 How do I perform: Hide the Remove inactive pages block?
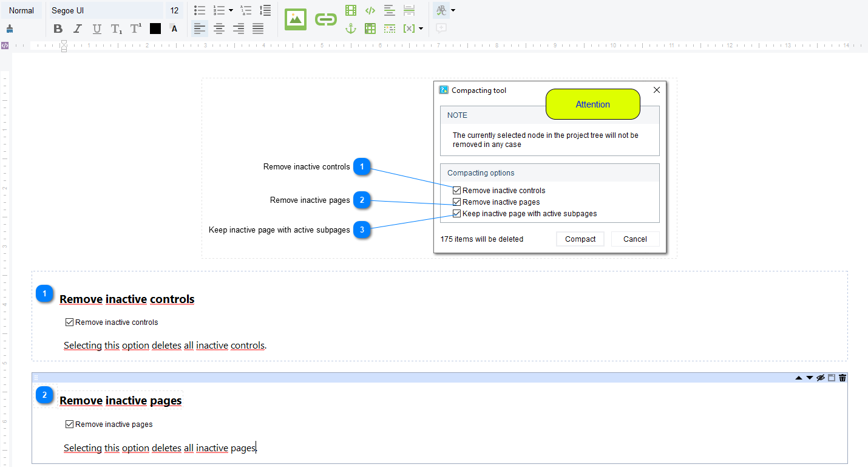click(x=821, y=378)
